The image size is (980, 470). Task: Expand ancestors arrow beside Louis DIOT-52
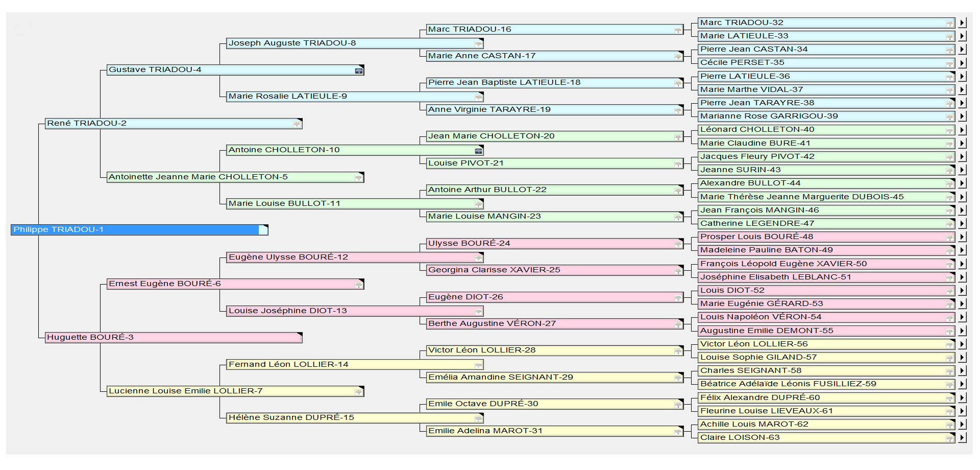962,291
